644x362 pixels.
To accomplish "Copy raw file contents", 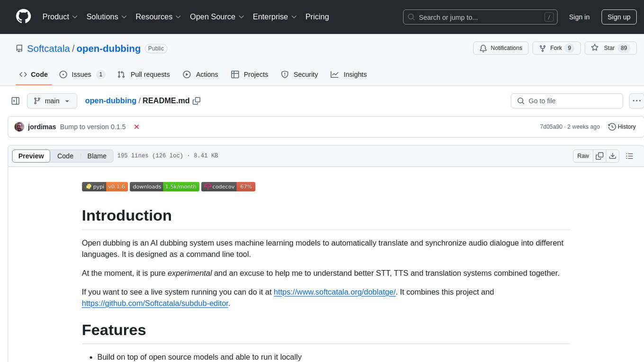I will 599,156.
